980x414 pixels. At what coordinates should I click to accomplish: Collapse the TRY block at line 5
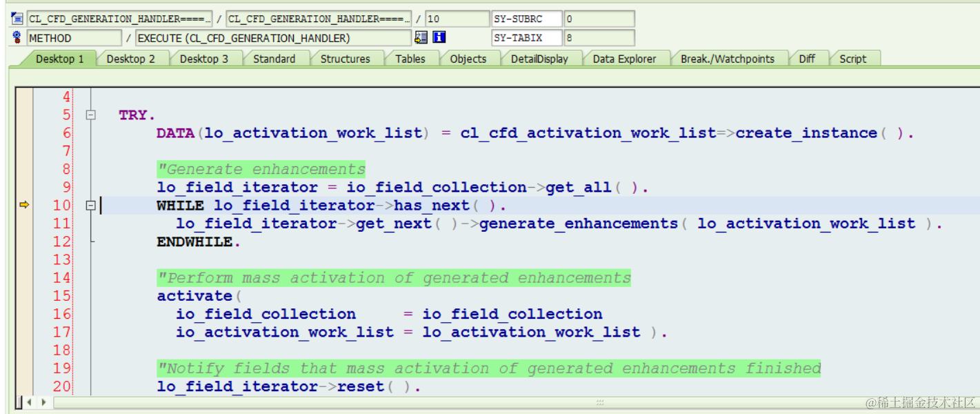tap(90, 115)
